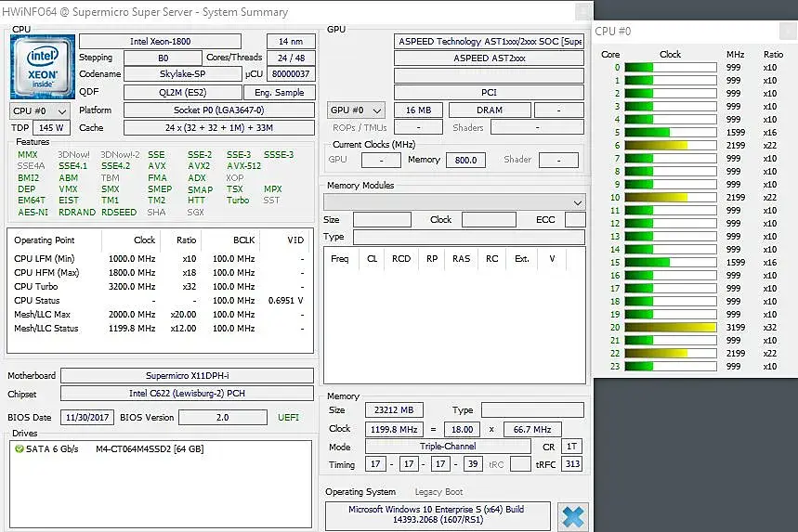The width and height of the screenshot is (798, 532).
Task: Expand the Memory Modules dropdown
Action: pyautogui.click(x=454, y=202)
